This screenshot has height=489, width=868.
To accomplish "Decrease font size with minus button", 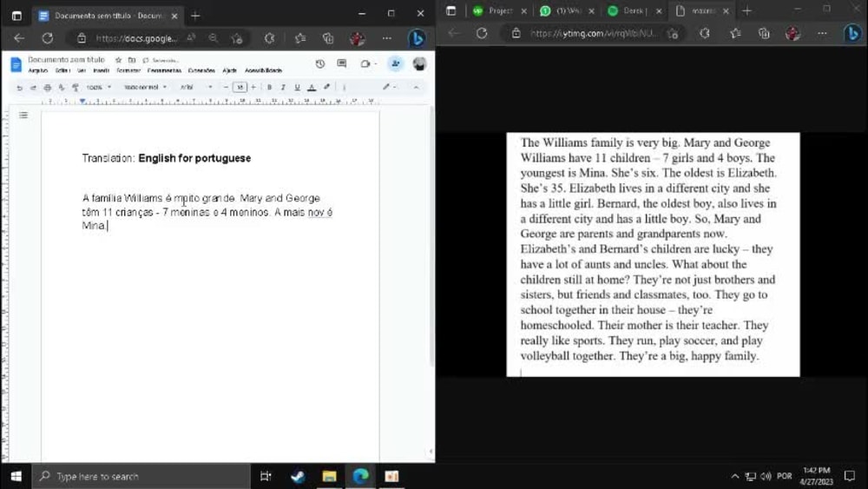I will point(226,87).
